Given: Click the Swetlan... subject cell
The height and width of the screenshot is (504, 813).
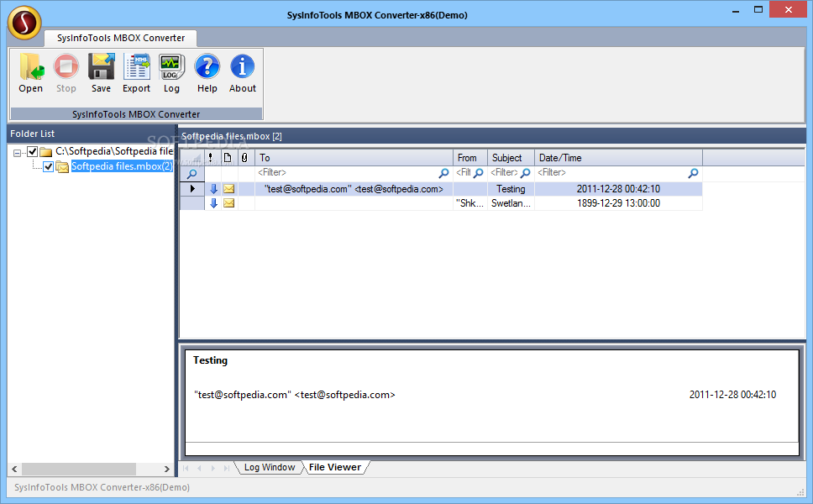Looking at the screenshot, I should pos(511,203).
